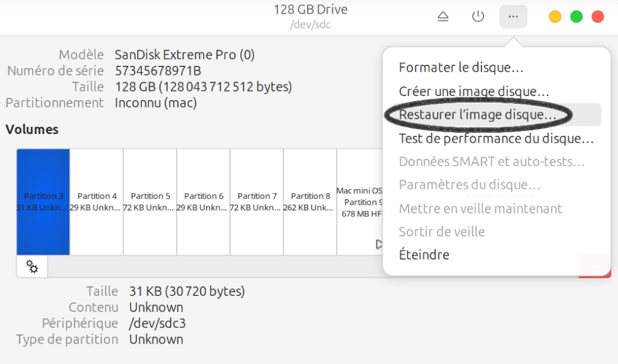The width and height of the screenshot is (618, 364).
Task: Click Partition 8 262 KB block
Action: click(x=310, y=202)
